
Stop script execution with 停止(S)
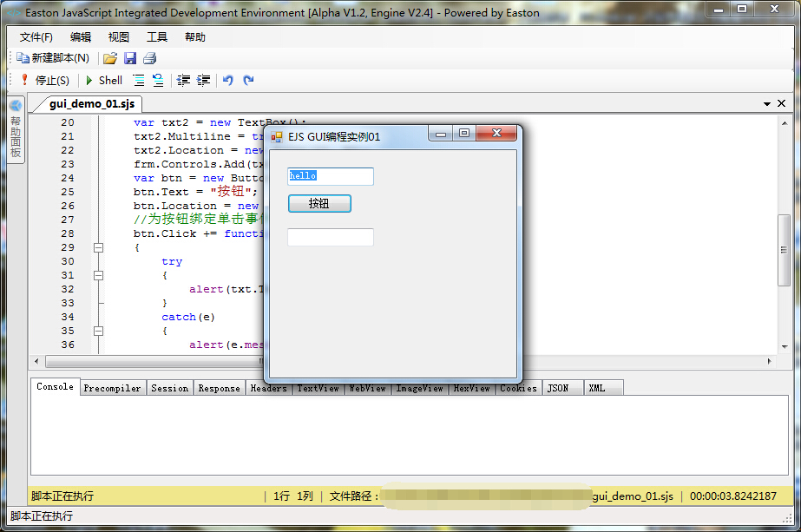click(45, 80)
